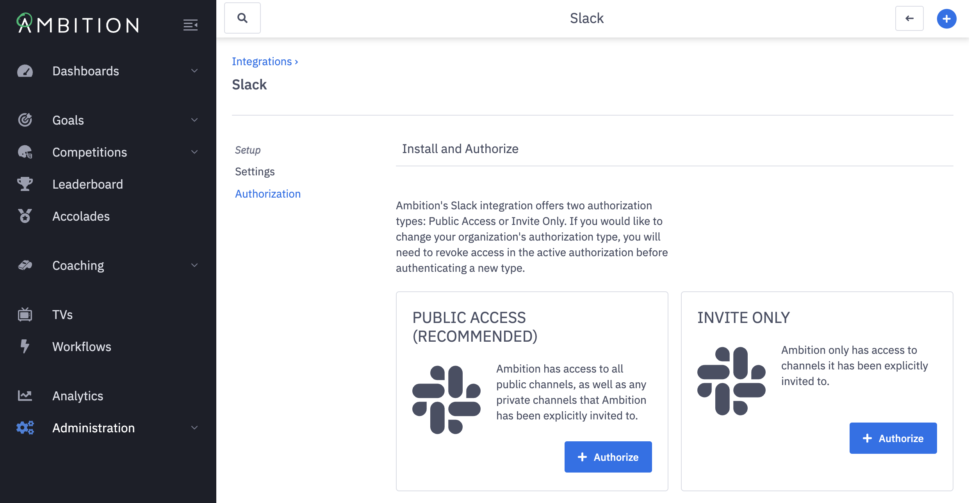Open Accolades medal item

coord(81,216)
